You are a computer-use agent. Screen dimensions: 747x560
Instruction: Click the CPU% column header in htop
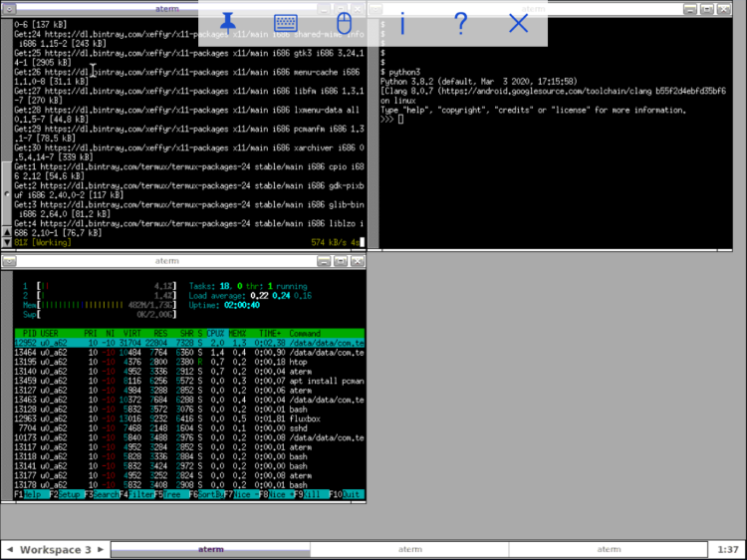214,334
